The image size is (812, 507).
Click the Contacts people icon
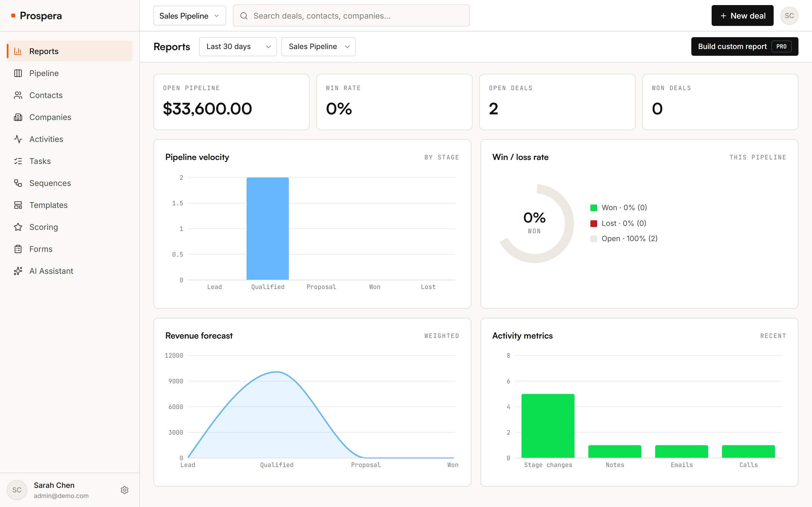point(18,95)
